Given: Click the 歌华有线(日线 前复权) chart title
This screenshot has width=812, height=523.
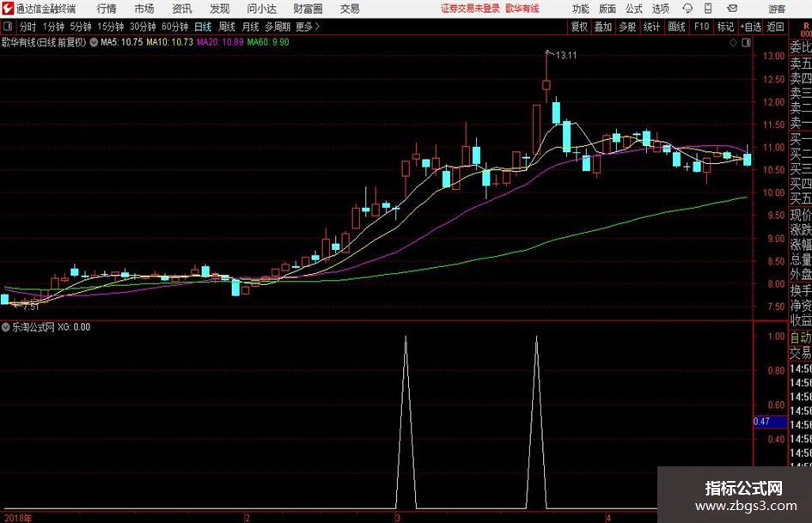Looking at the screenshot, I should point(44,42).
